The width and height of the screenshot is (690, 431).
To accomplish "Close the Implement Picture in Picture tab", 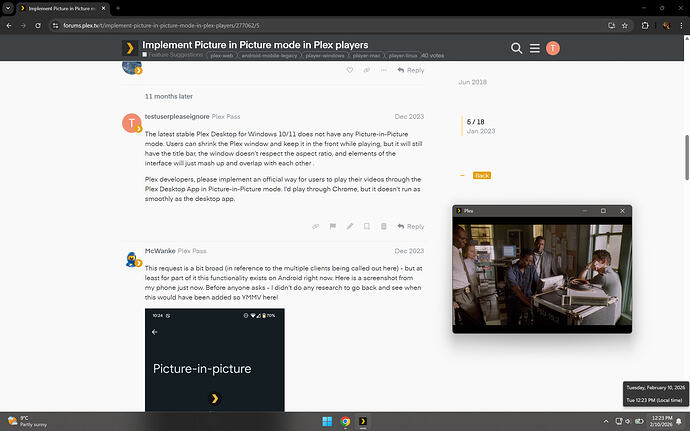I will click(103, 8).
